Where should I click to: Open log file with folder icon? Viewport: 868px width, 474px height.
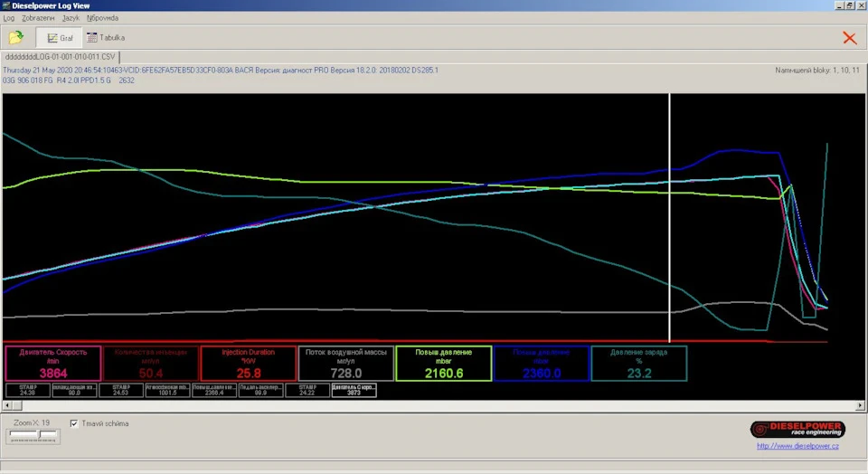click(x=16, y=38)
